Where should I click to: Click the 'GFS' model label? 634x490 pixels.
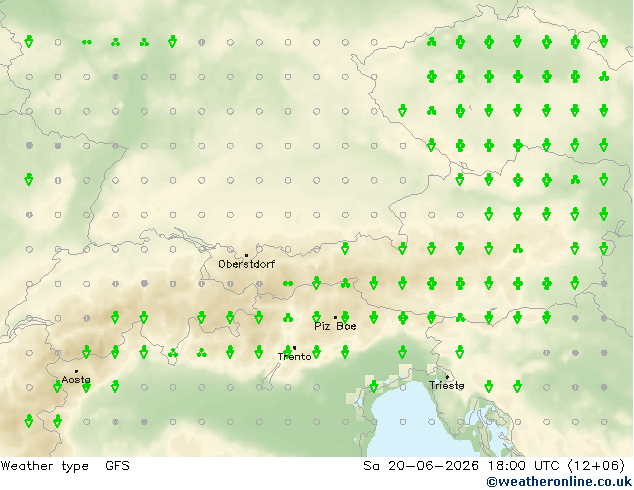[x=117, y=466]
